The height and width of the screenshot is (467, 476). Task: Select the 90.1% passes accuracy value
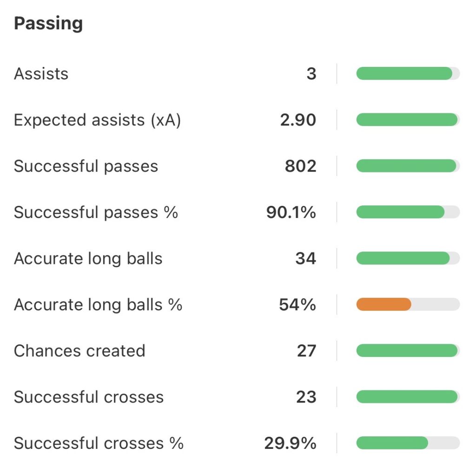click(x=291, y=212)
